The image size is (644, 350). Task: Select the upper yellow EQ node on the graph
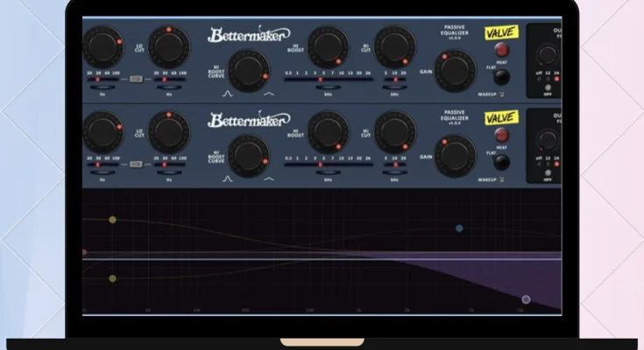coord(112,220)
